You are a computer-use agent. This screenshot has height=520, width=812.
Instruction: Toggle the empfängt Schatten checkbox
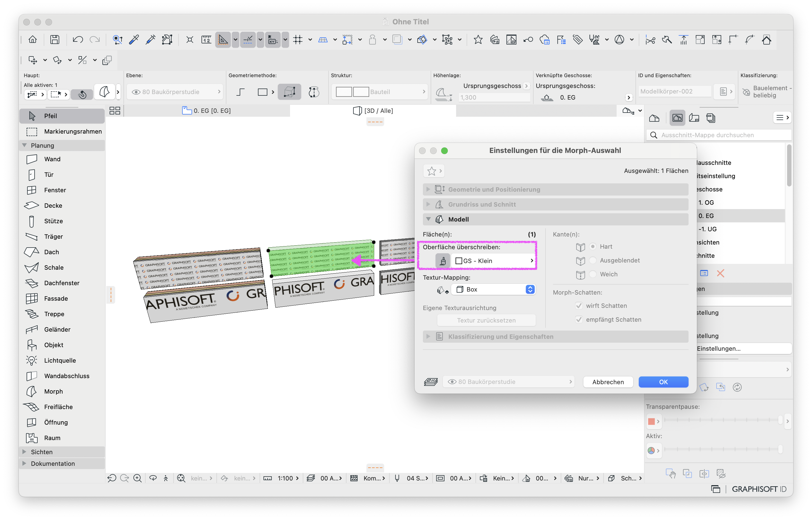(x=579, y=320)
